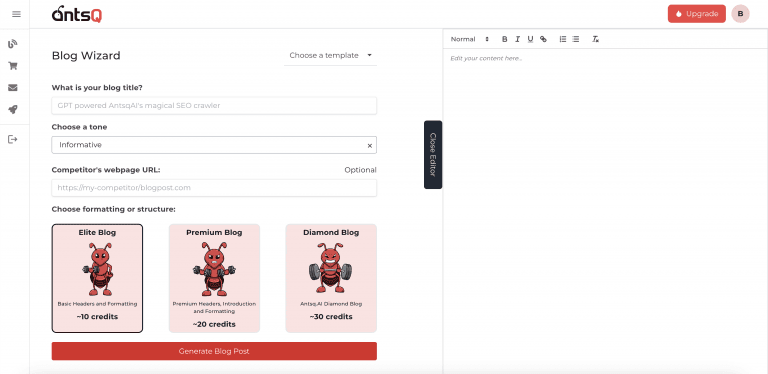The image size is (768, 374).
Task: Click inside the editor content area
Action: pos(605,210)
